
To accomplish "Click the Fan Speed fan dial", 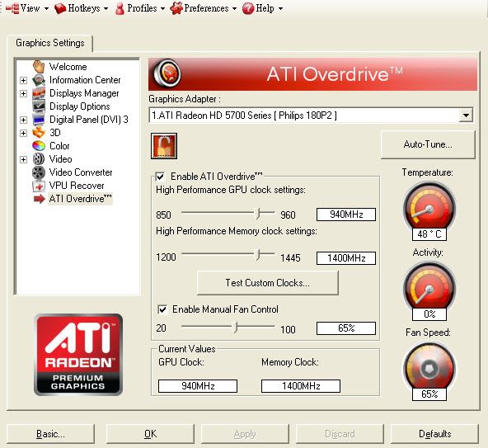I will tap(429, 368).
